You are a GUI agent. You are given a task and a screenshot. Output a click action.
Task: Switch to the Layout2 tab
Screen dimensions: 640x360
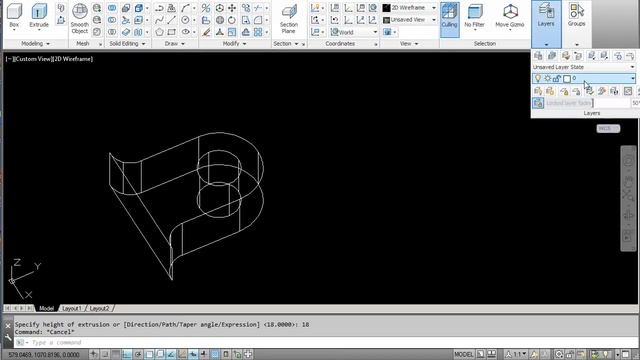(99, 308)
